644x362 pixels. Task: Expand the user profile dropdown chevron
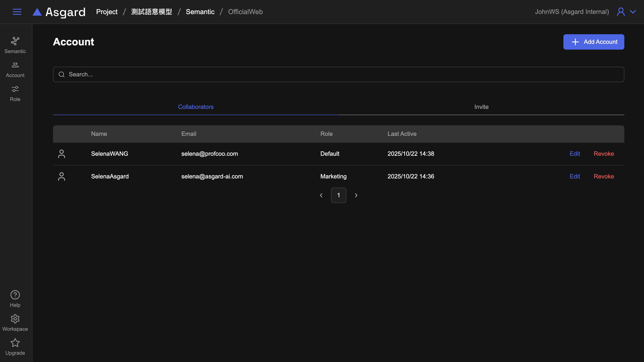633,12
